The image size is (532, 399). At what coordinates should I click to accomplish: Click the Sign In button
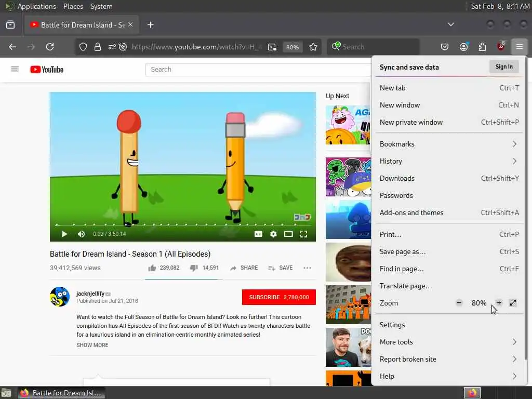point(504,66)
